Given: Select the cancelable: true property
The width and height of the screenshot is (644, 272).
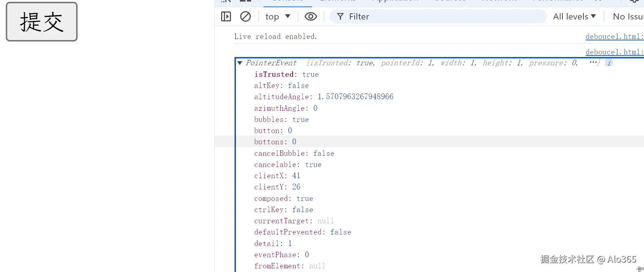Looking at the screenshot, I should click(288, 164).
